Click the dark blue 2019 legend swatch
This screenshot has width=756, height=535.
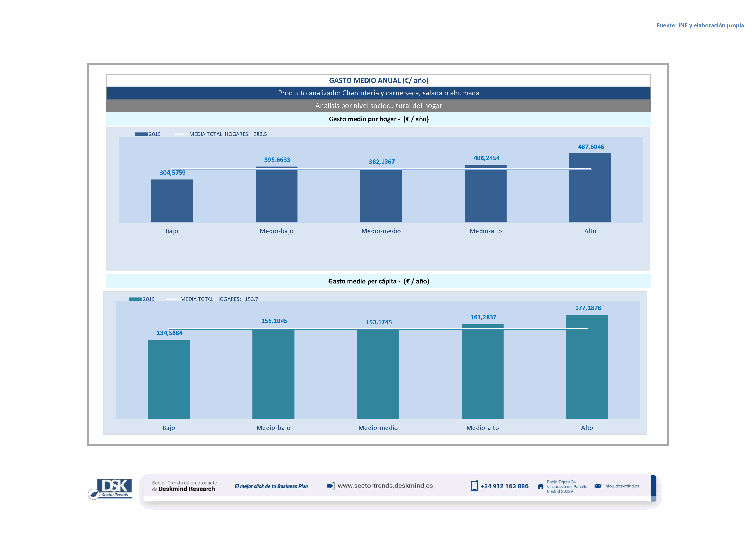(x=141, y=134)
